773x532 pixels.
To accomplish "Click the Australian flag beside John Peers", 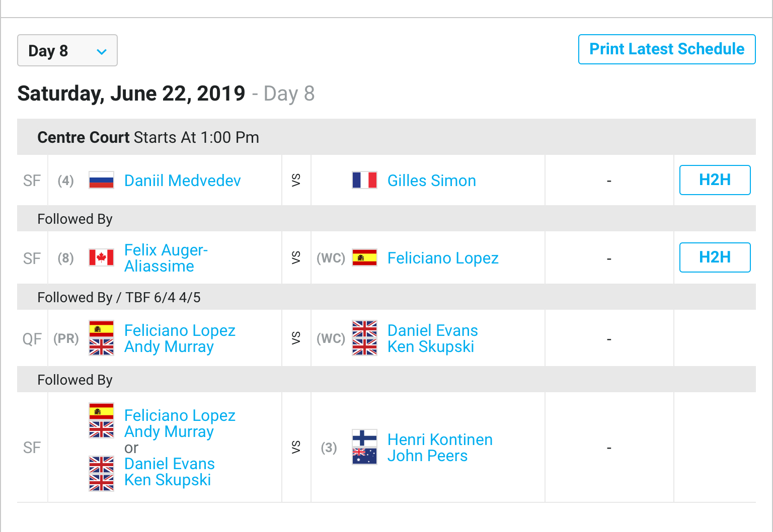I will [x=364, y=456].
